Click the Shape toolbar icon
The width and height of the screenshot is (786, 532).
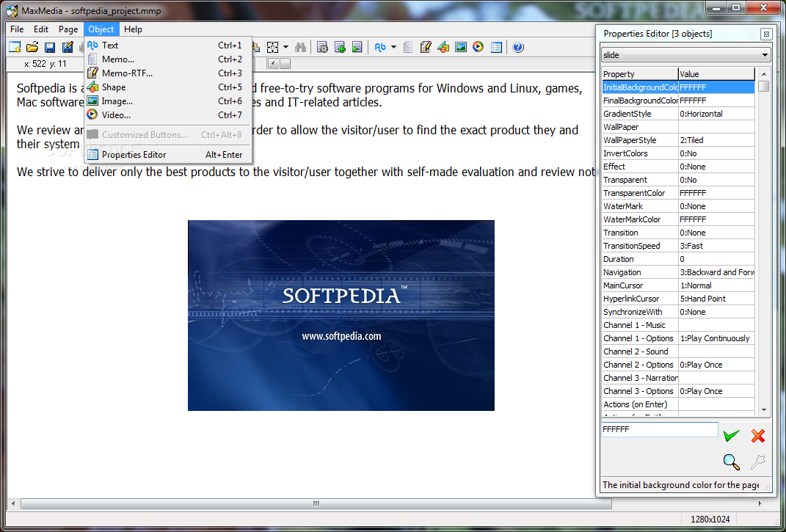[443, 47]
